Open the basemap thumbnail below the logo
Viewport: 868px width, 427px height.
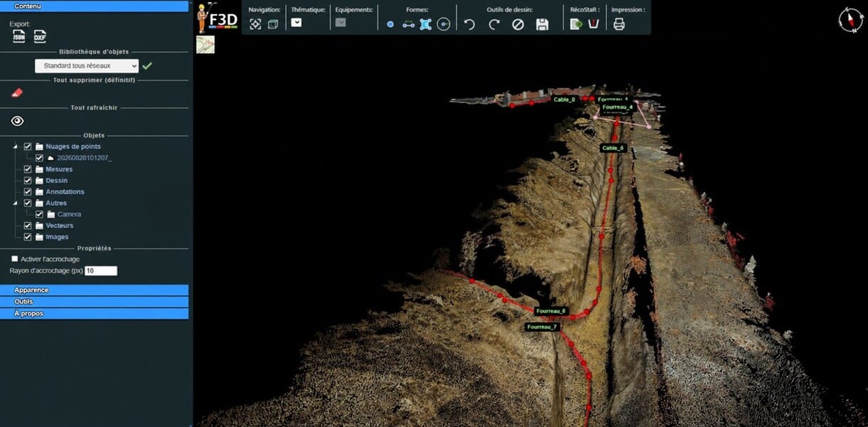point(205,45)
